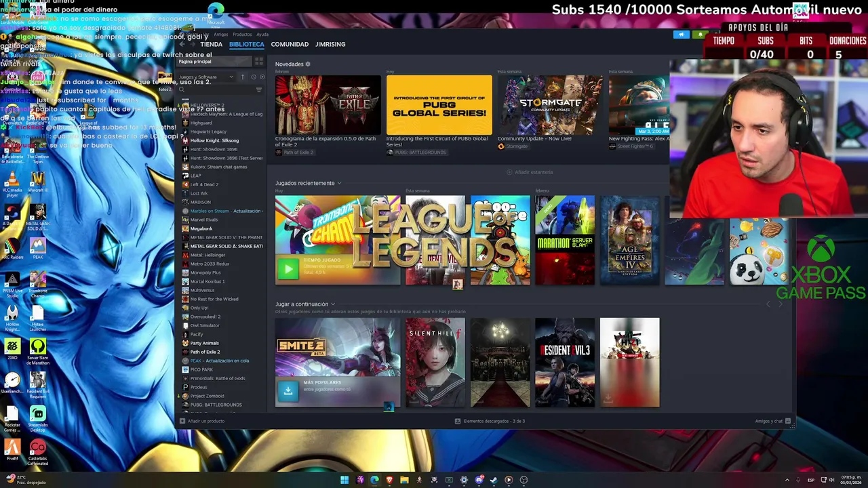This screenshot has width=868, height=488.
Task: Open the Marathon Server Slam cover
Action: [x=565, y=240]
